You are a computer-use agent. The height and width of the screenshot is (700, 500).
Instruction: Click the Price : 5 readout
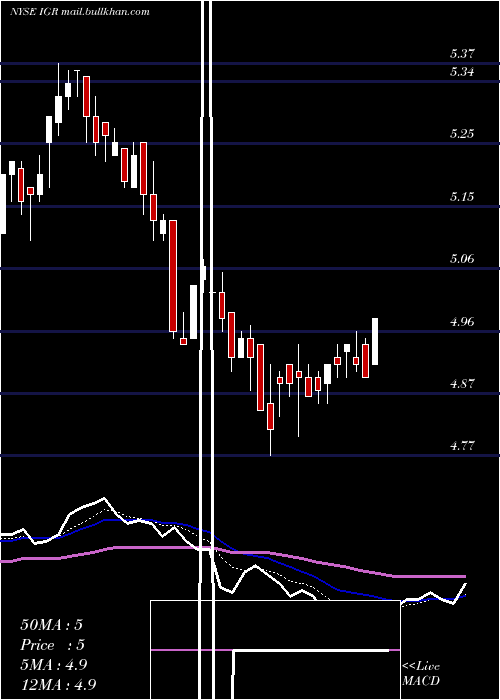(53, 645)
